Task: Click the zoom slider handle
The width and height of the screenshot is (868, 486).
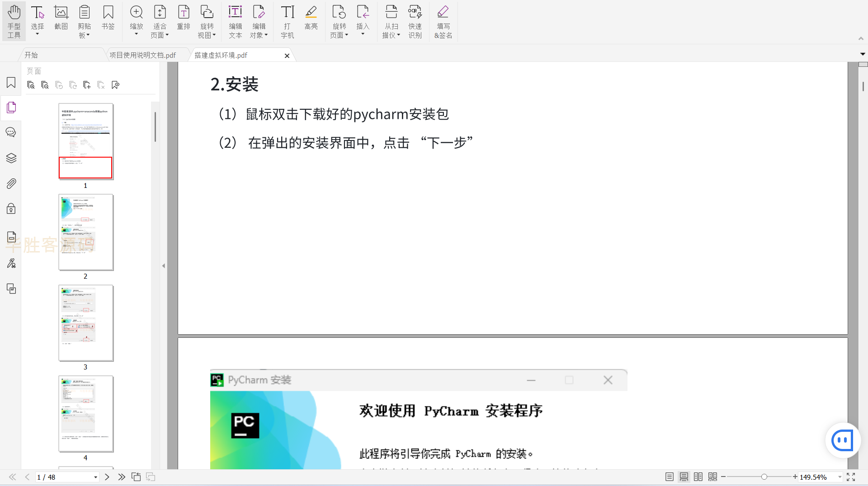Action: pyautogui.click(x=764, y=477)
